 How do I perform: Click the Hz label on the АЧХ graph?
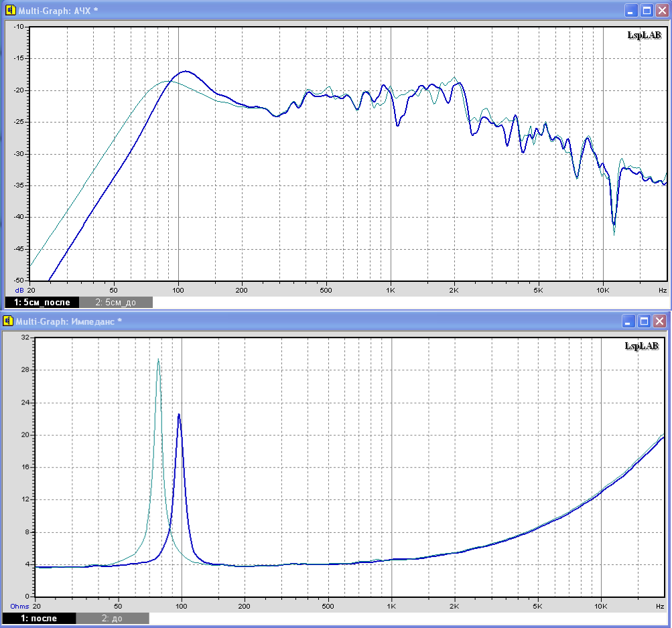662,291
